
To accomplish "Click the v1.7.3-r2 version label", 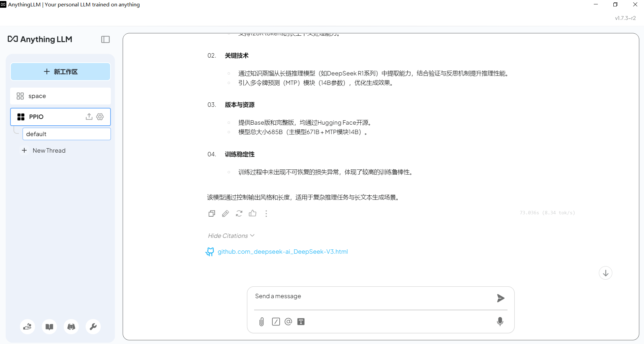I will [625, 18].
